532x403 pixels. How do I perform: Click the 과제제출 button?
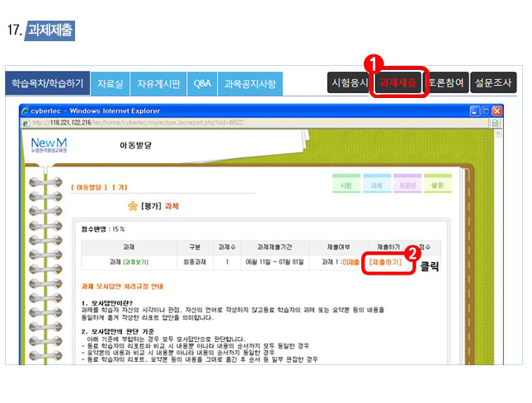click(x=398, y=82)
